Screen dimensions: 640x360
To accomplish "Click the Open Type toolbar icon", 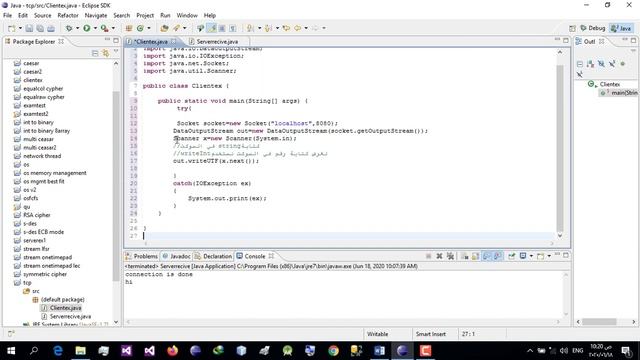I will 164,28.
